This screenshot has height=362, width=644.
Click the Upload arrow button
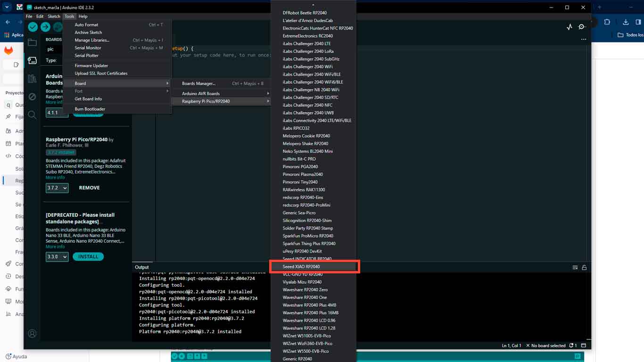pos(45,27)
